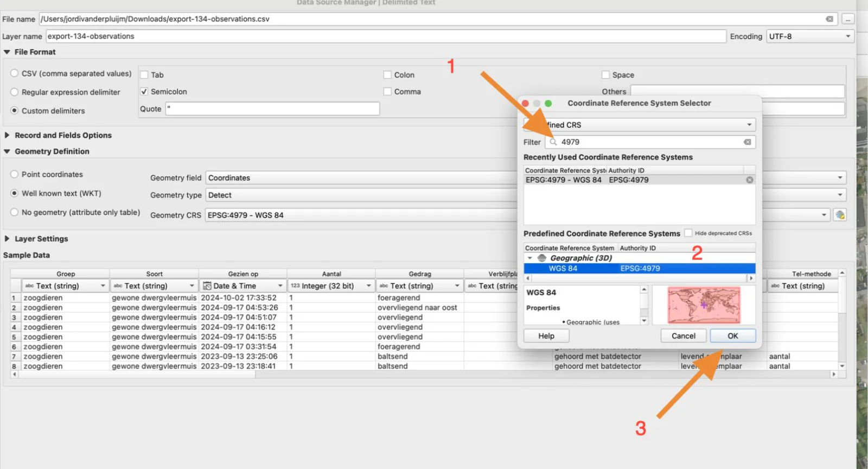The height and width of the screenshot is (469, 868).
Task: Confirm CRS selection with OK button
Action: click(x=732, y=336)
